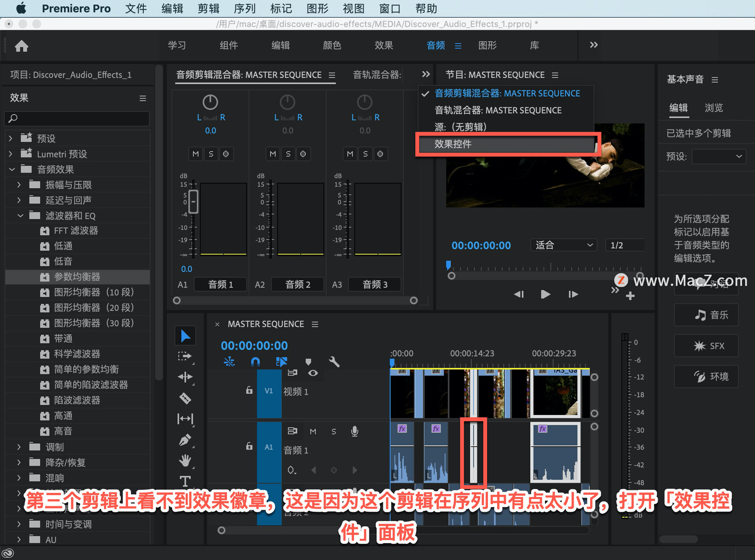Mute timeline track audio 1

click(313, 431)
